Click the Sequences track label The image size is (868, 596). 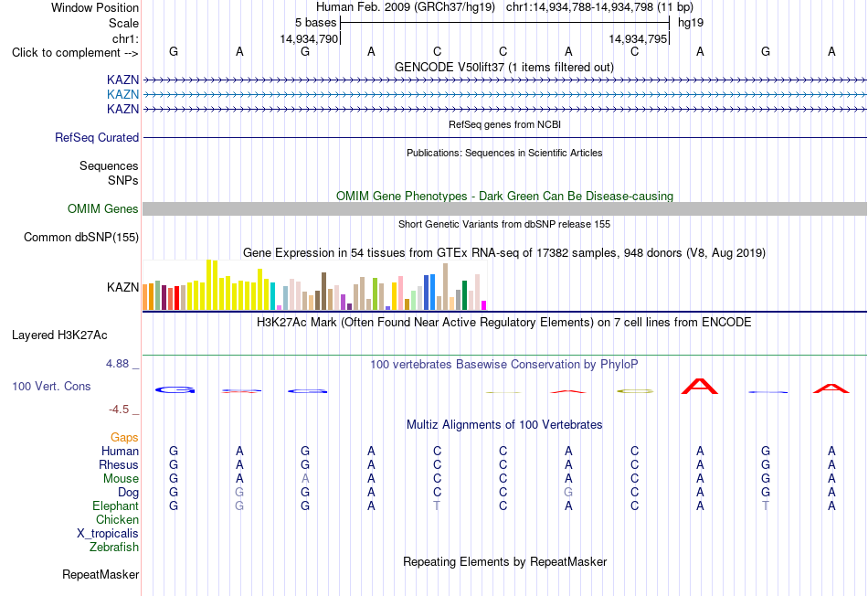[109, 165]
